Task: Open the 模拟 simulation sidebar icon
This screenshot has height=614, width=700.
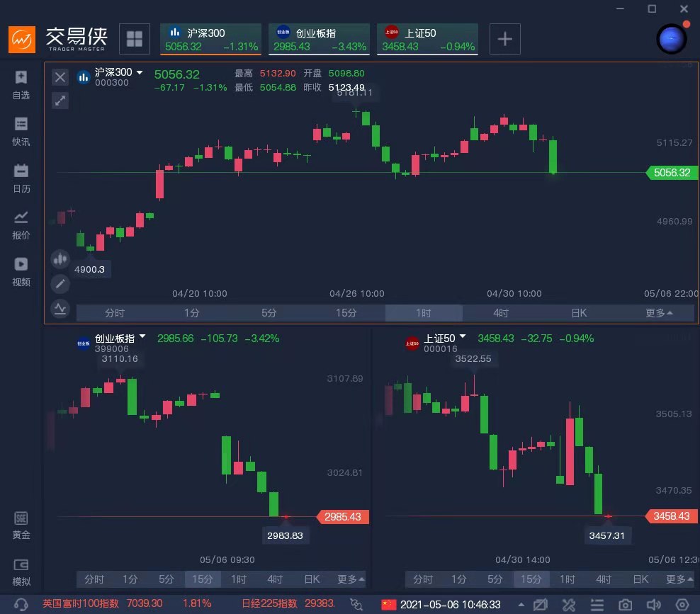Action: [21, 572]
